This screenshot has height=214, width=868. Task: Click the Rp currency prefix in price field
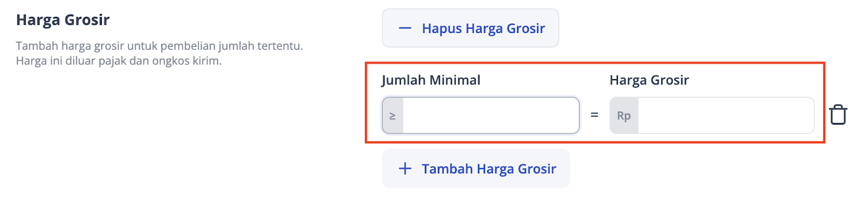[x=624, y=116]
